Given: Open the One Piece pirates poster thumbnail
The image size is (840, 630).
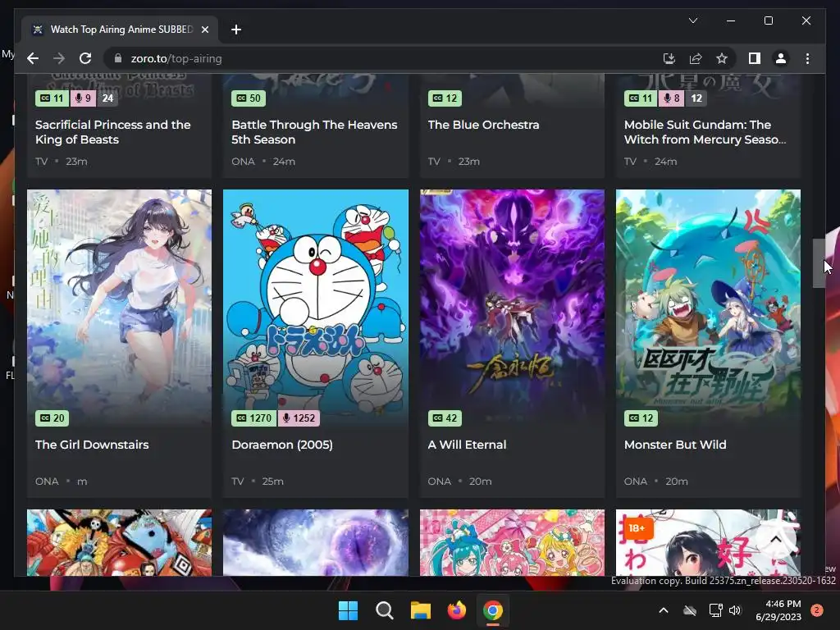Looking at the screenshot, I should pyautogui.click(x=120, y=543).
